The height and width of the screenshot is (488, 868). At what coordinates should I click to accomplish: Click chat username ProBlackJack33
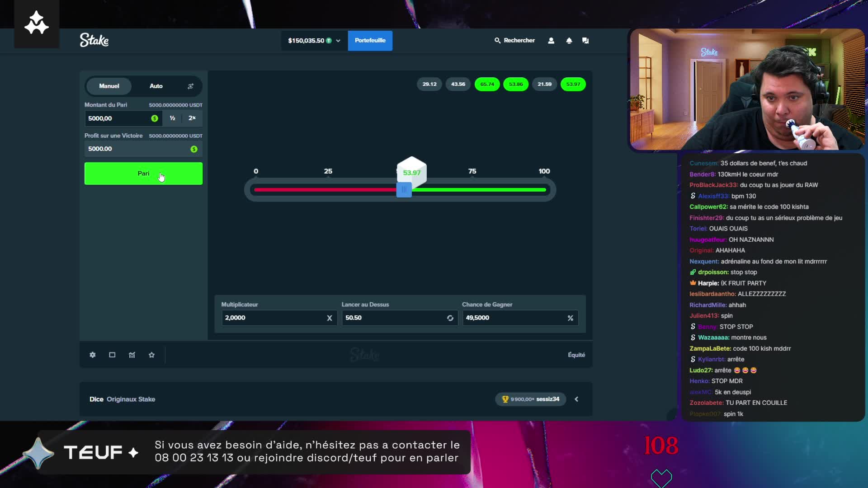pyautogui.click(x=714, y=185)
